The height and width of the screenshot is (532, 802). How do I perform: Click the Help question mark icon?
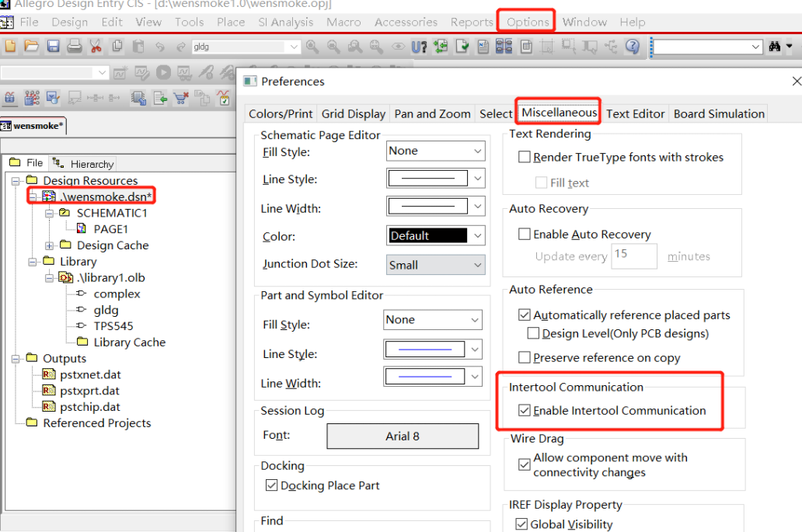coord(633,47)
